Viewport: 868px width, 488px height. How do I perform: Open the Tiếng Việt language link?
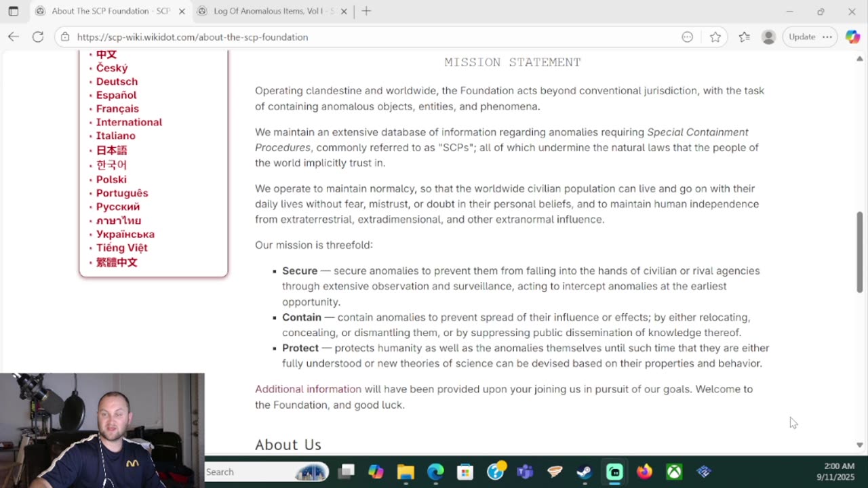122,247
